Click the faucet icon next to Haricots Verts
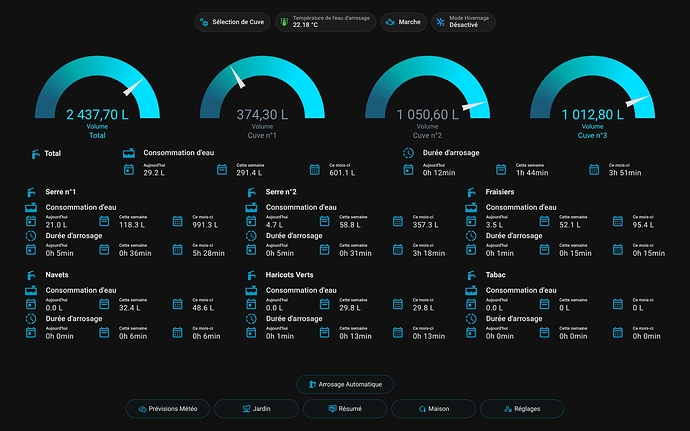Image resolution: width=690 pixels, height=431 pixels. click(x=251, y=276)
